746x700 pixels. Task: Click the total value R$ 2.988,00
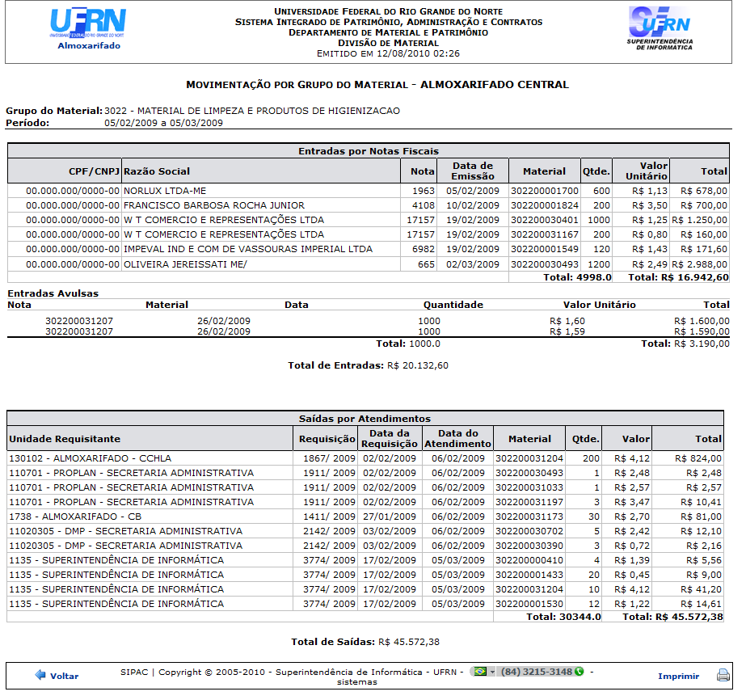[x=699, y=264]
